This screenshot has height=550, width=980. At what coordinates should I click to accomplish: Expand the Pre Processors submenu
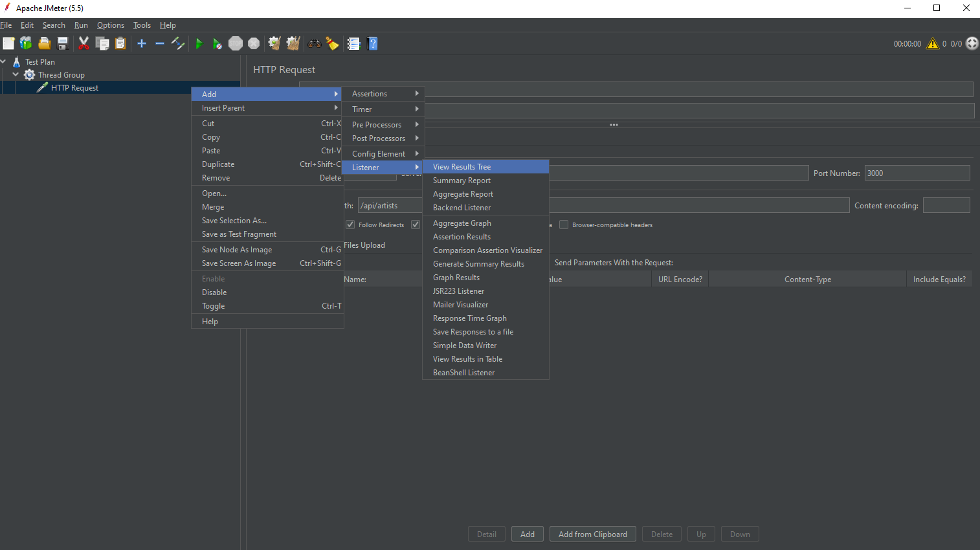pos(383,125)
